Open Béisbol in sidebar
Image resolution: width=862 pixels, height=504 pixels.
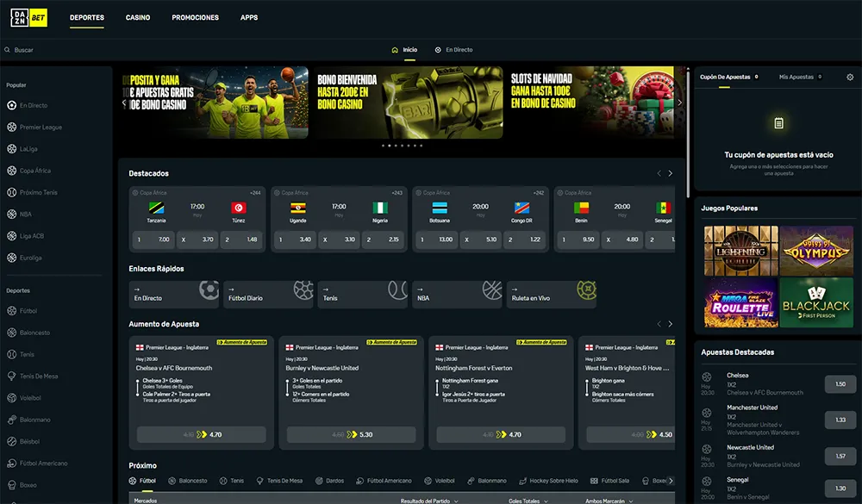[x=23, y=441]
